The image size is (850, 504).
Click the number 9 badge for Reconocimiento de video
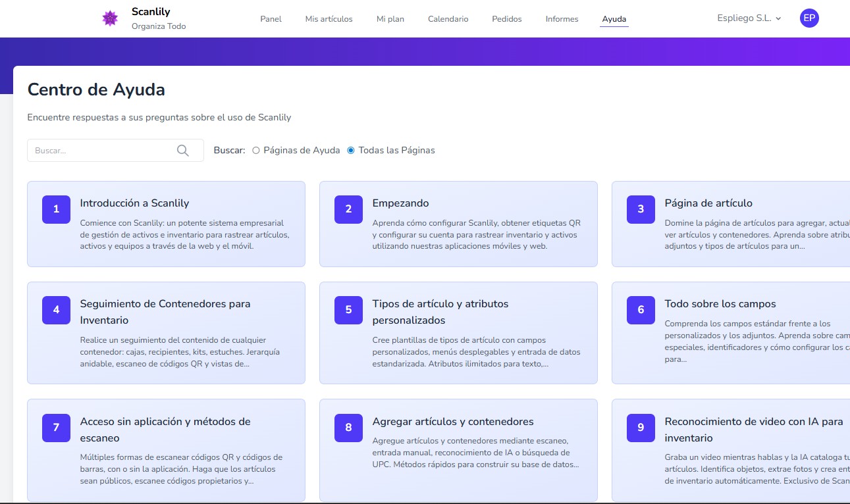(x=641, y=428)
